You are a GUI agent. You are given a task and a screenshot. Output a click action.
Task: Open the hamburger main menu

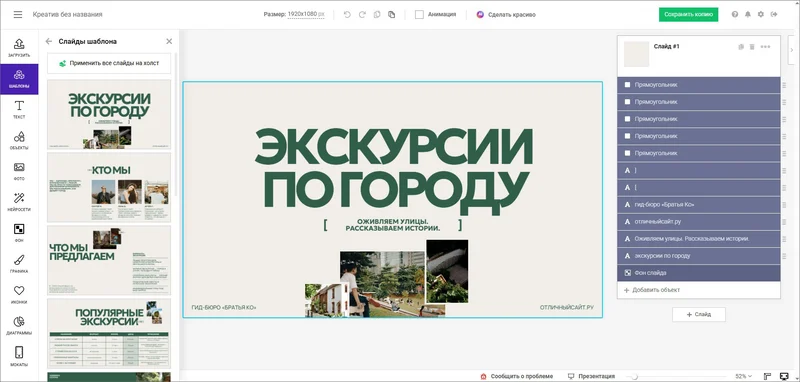click(18, 15)
